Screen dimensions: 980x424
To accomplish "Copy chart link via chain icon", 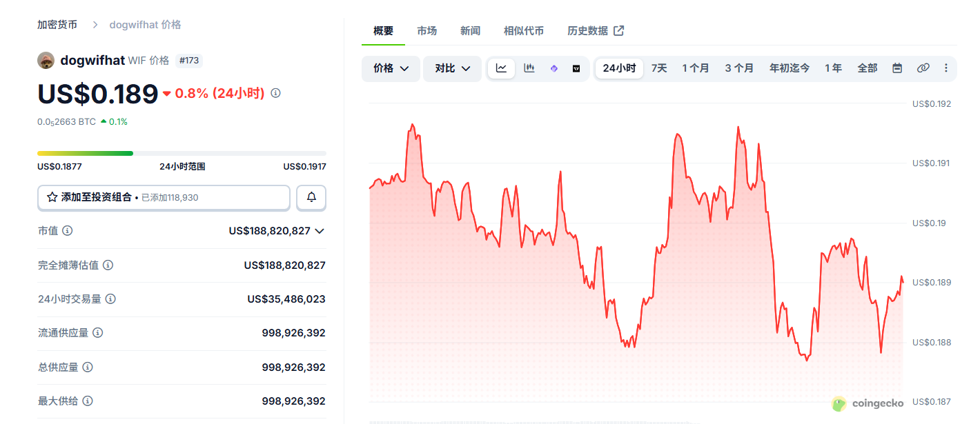I will 923,68.
